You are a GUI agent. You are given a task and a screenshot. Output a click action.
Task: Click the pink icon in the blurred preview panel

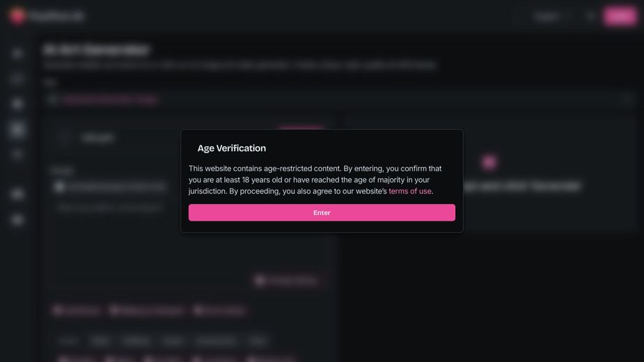click(489, 162)
